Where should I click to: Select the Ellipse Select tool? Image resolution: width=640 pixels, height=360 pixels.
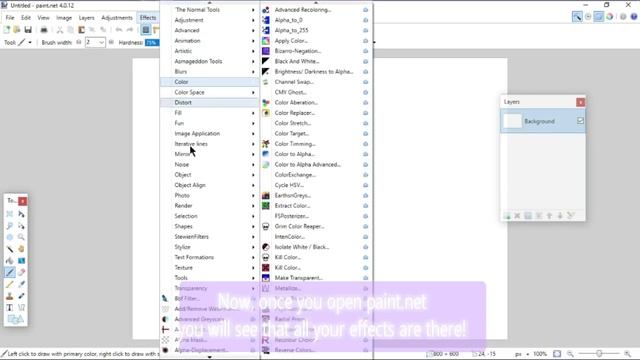(x=10, y=237)
